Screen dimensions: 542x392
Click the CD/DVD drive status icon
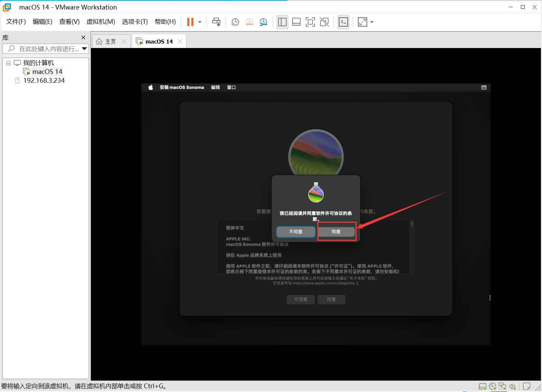tap(493, 386)
